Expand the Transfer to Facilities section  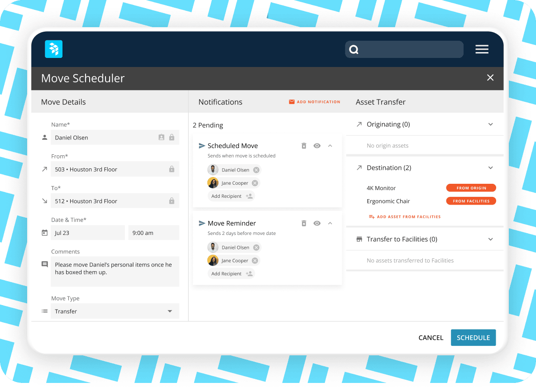pos(491,239)
